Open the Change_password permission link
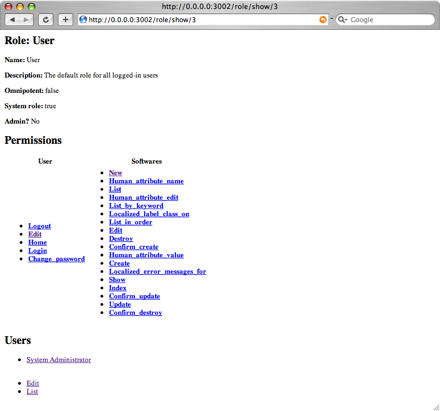 coord(56,259)
